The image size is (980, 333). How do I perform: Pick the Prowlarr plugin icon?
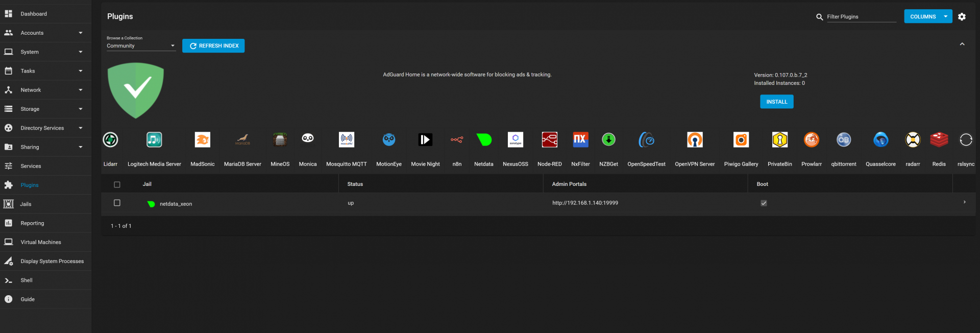pos(812,139)
